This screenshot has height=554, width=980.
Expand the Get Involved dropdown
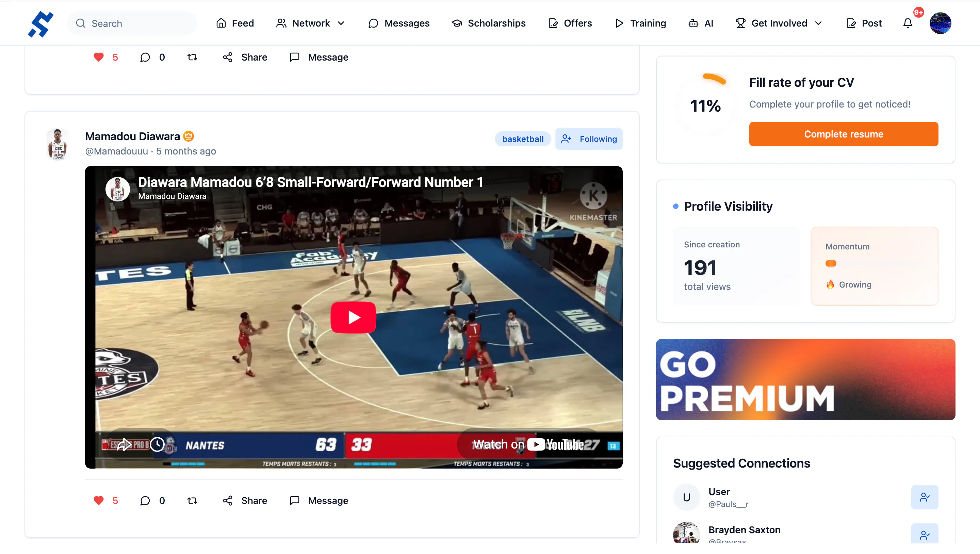point(779,23)
